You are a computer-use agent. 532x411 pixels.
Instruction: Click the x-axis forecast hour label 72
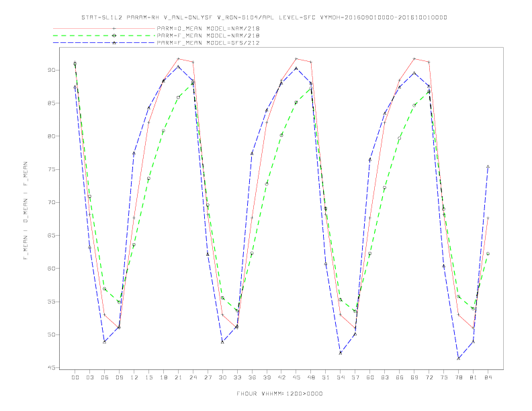429,377
